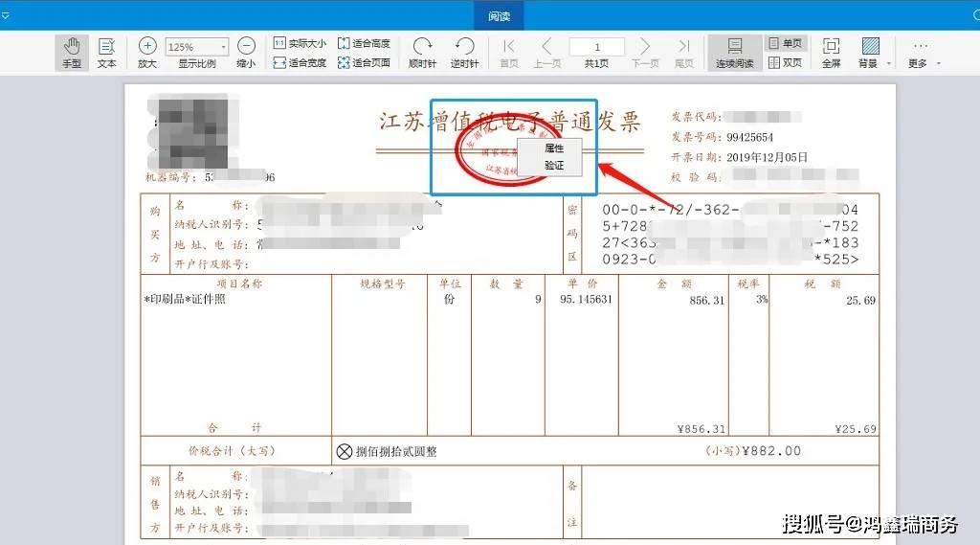The height and width of the screenshot is (545, 980).
Task: Toggle 连续阅读 continuous reading mode
Action: [x=734, y=52]
